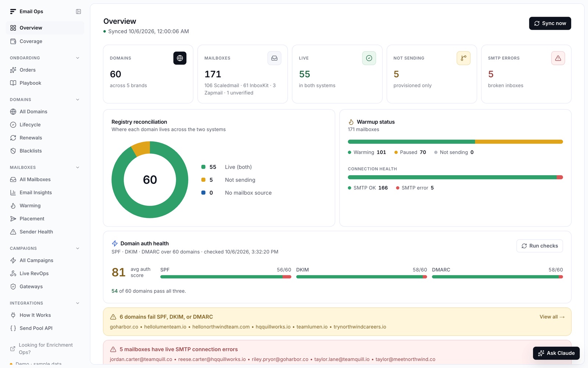Image resolution: width=588 pixels, height=368 pixels.
Task: Click the Mailboxes inbox icon in the card
Action: [274, 58]
